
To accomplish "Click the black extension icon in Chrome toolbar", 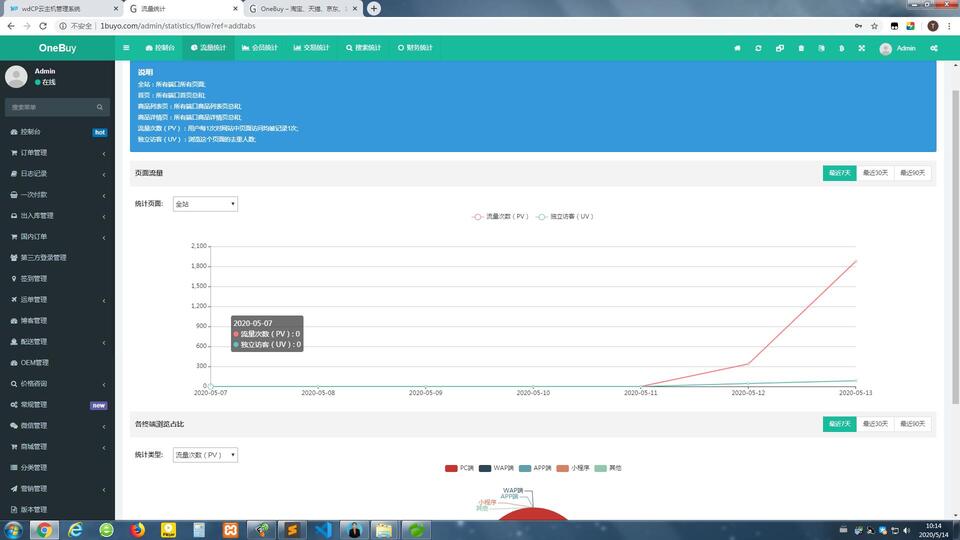I will coord(894,26).
